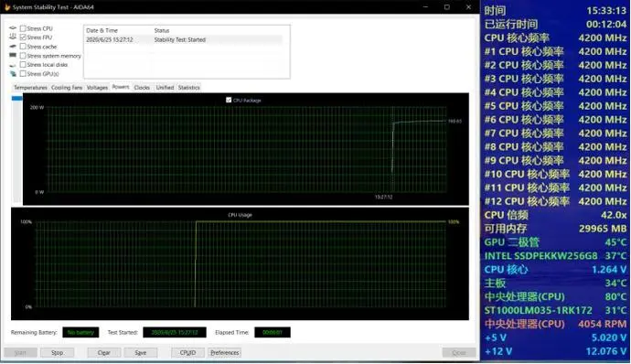Click the GPU monitor icon beside Stress GPU(s)
Viewport: 631px width, 364px height.
(13, 74)
